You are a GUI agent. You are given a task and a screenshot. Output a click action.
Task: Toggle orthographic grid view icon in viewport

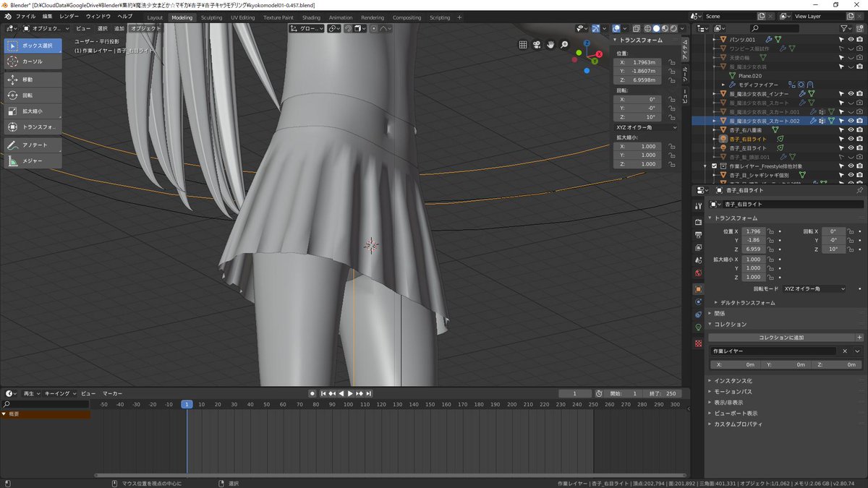point(523,45)
